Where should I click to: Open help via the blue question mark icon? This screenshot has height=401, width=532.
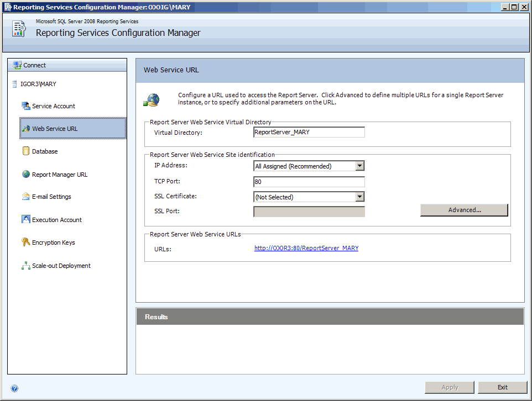tap(14, 388)
